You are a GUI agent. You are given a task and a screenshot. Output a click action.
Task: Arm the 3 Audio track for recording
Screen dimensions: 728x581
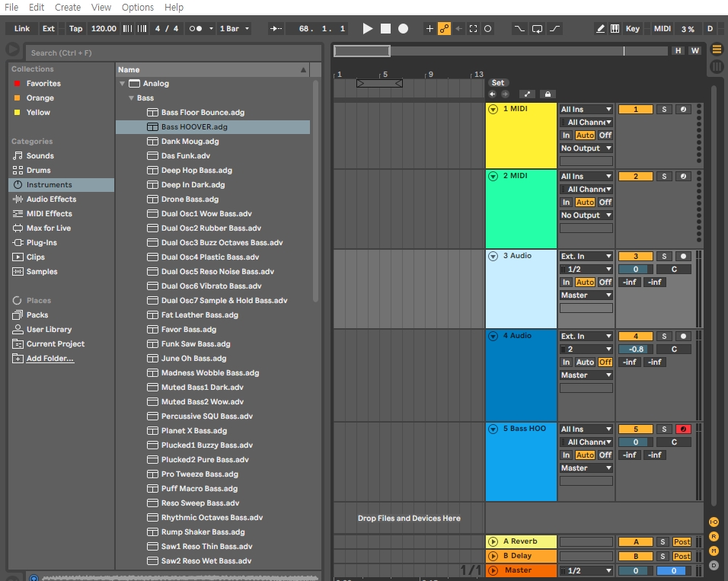click(x=683, y=257)
